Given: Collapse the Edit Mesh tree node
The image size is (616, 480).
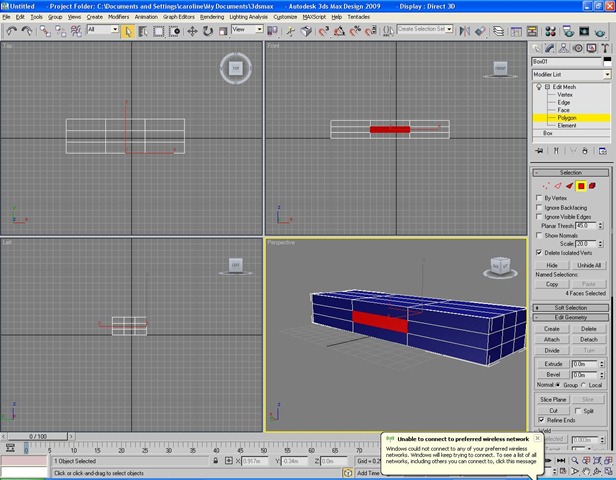Looking at the screenshot, I should [547, 87].
